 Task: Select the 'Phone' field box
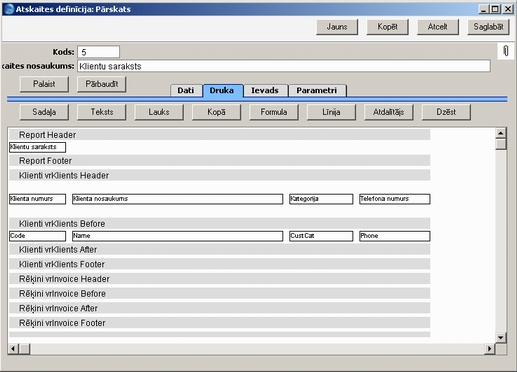pos(395,236)
